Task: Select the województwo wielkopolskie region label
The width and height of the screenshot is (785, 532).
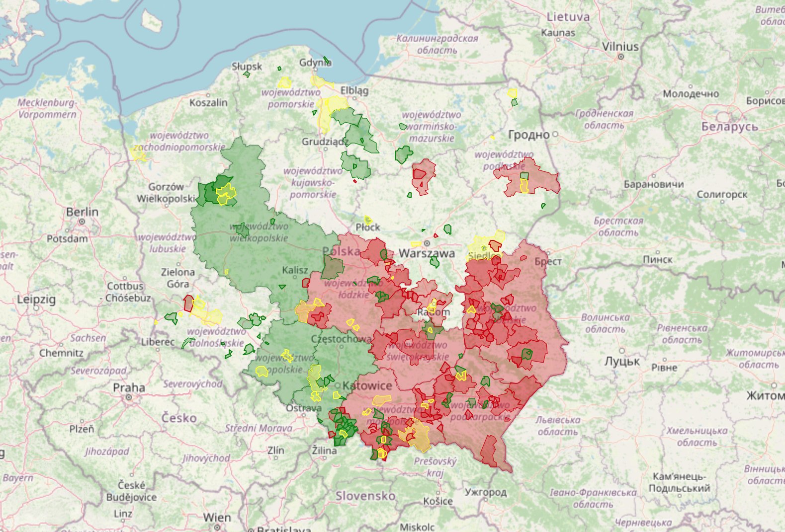Action: [x=259, y=232]
